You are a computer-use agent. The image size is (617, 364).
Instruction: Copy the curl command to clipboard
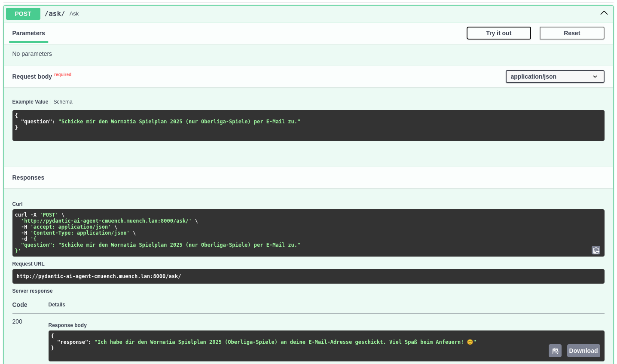pos(596,250)
